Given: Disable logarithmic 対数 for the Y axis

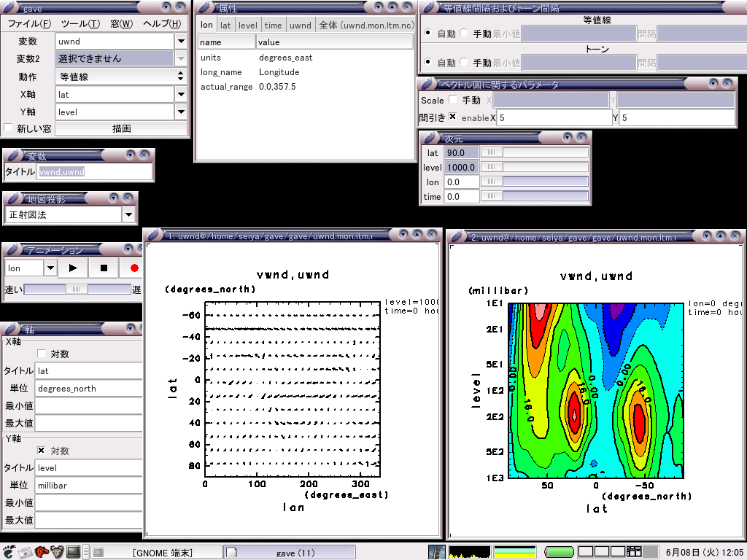Looking at the screenshot, I should click(x=42, y=450).
